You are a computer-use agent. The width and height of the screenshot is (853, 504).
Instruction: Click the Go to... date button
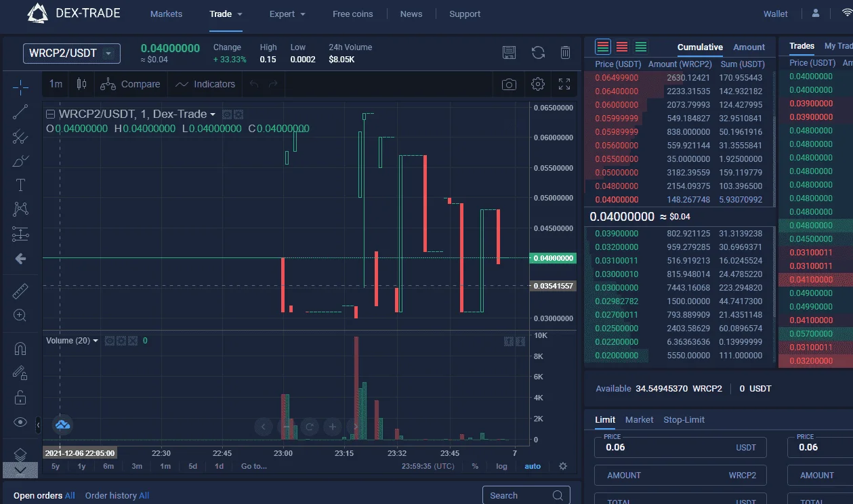click(x=254, y=466)
